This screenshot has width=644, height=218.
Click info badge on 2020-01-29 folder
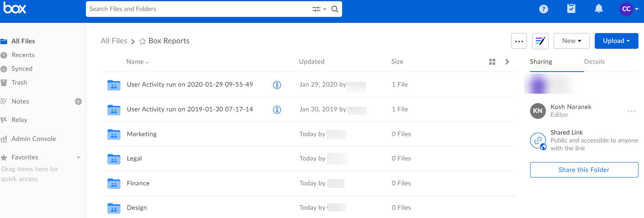pos(277,85)
